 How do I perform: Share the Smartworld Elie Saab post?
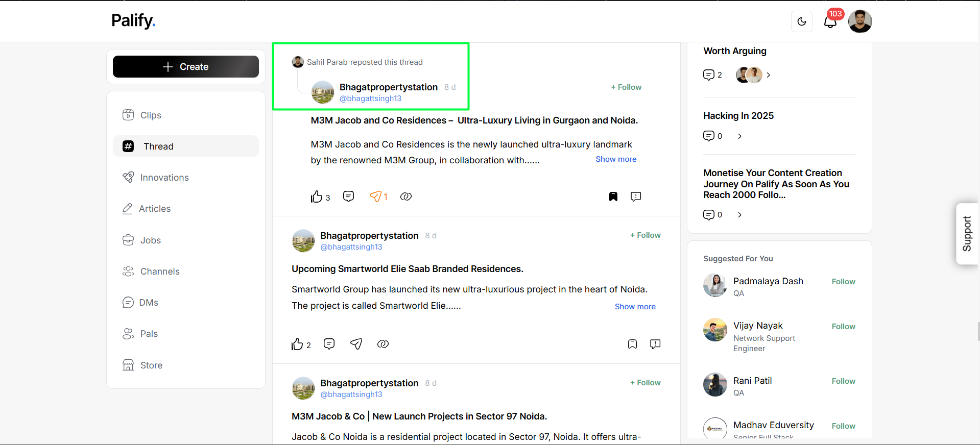point(356,344)
